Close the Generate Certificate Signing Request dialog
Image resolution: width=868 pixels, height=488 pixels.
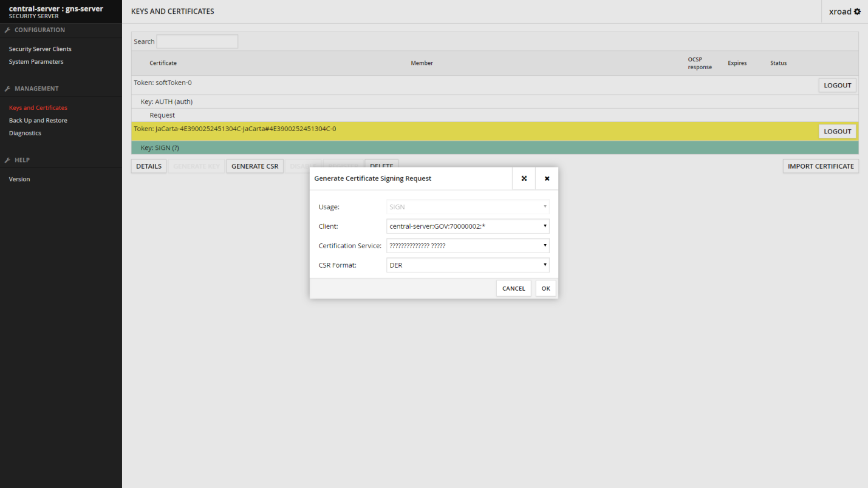[x=547, y=178]
